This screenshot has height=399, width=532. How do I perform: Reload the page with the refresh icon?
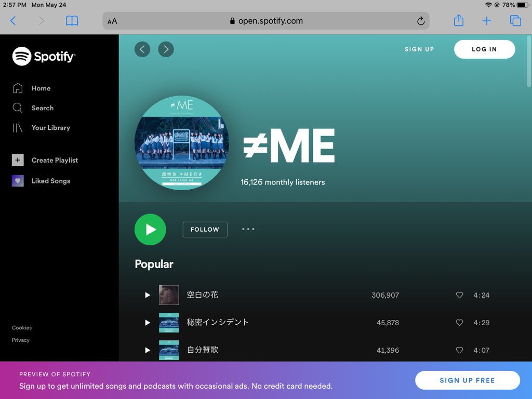421,21
